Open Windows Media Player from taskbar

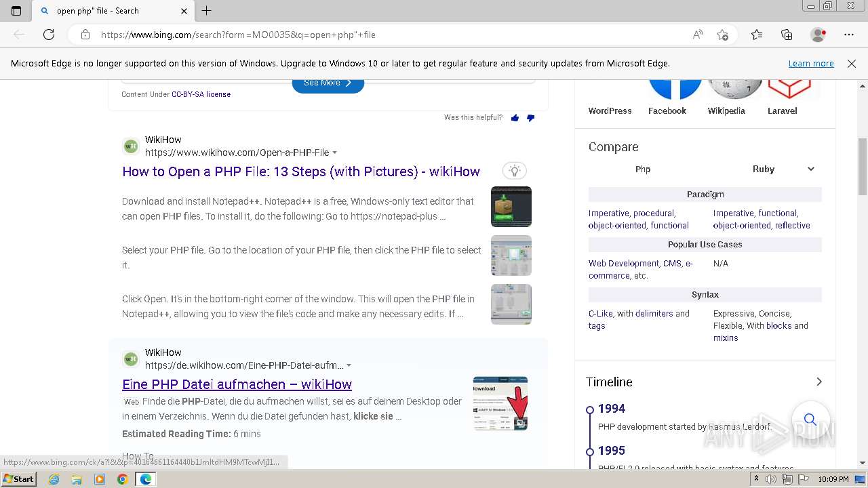pos(100,479)
